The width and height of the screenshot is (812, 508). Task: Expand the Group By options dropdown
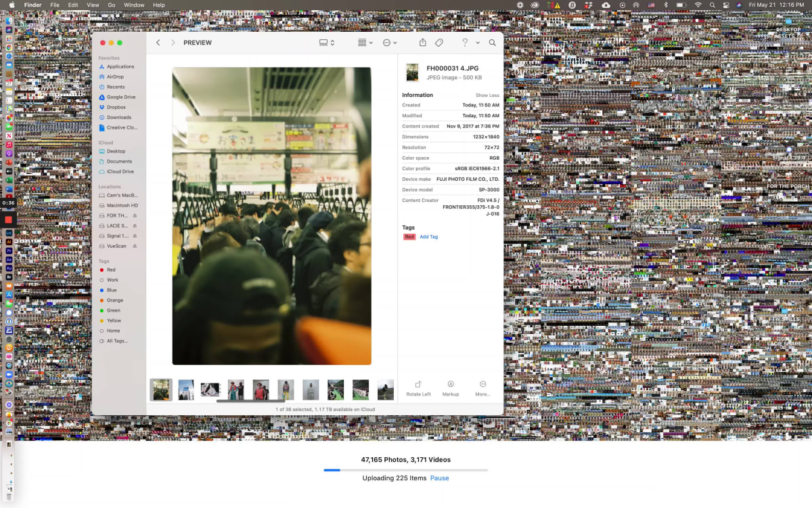click(365, 43)
